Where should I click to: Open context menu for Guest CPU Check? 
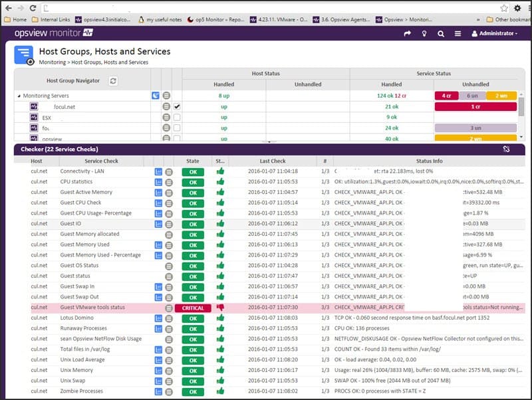pos(169,203)
